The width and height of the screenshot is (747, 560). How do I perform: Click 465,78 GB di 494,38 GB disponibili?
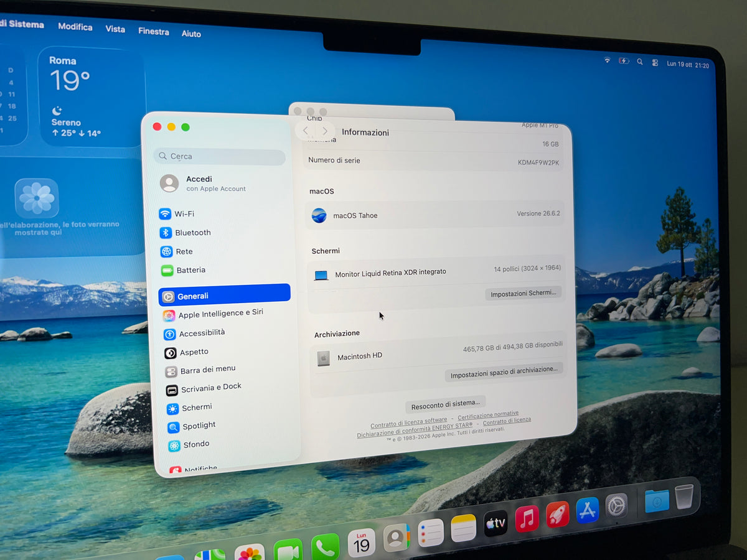coord(513,347)
